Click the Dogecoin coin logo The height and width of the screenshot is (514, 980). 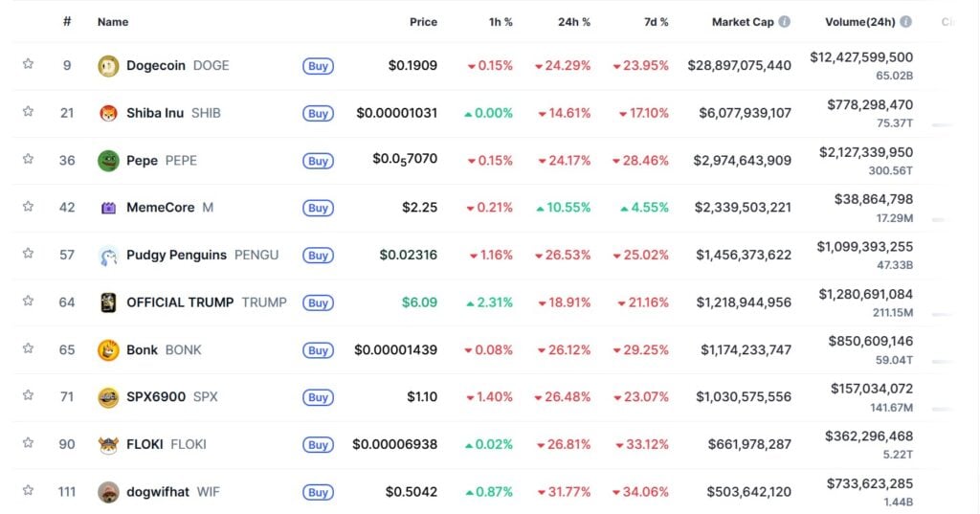[x=108, y=66]
